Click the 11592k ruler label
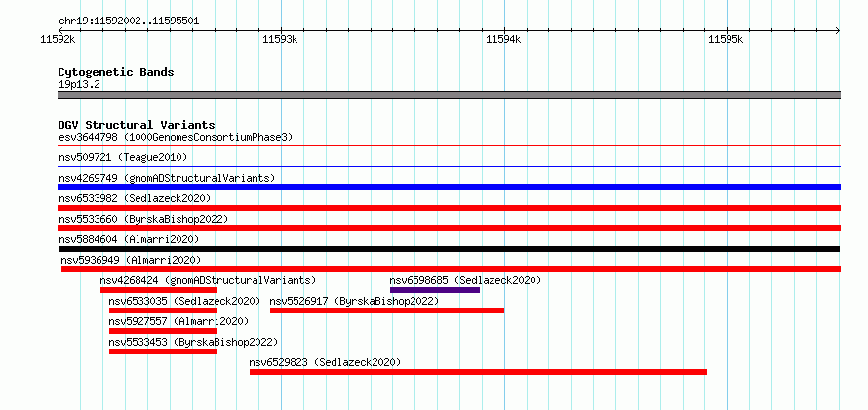This screenshot has height=410, width=868. pyautogui.click(x=59, y=39)
